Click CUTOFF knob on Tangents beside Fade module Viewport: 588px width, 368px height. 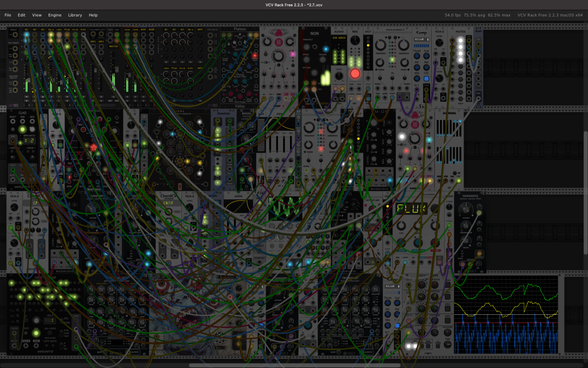coord(465,209)
